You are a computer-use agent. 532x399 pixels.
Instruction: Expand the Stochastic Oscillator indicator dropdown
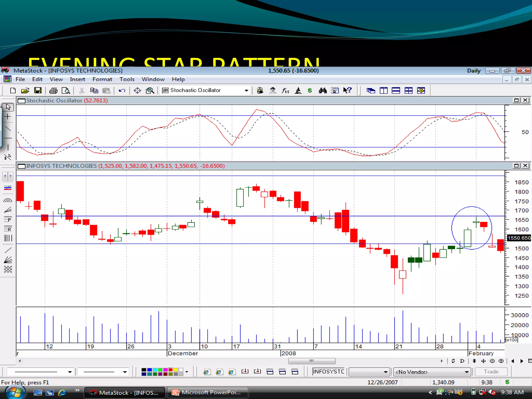coord(246,90)
